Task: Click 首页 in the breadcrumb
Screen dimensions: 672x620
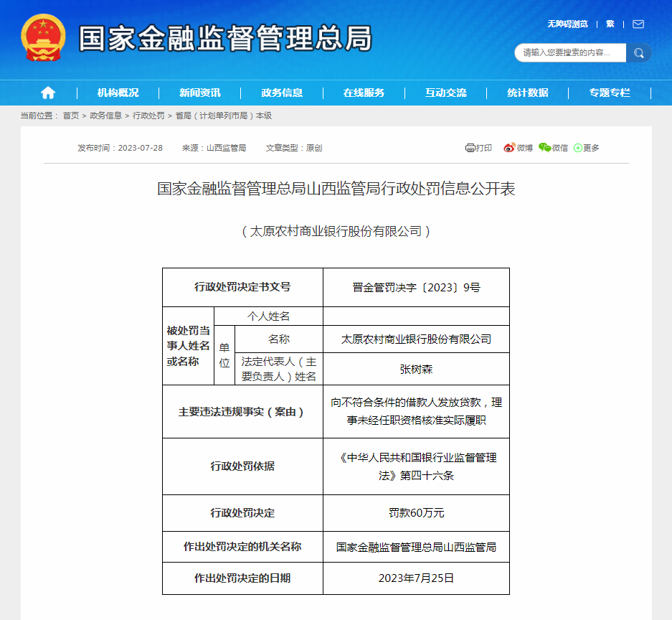Action: pyautogui.click(x=71, y=116)
